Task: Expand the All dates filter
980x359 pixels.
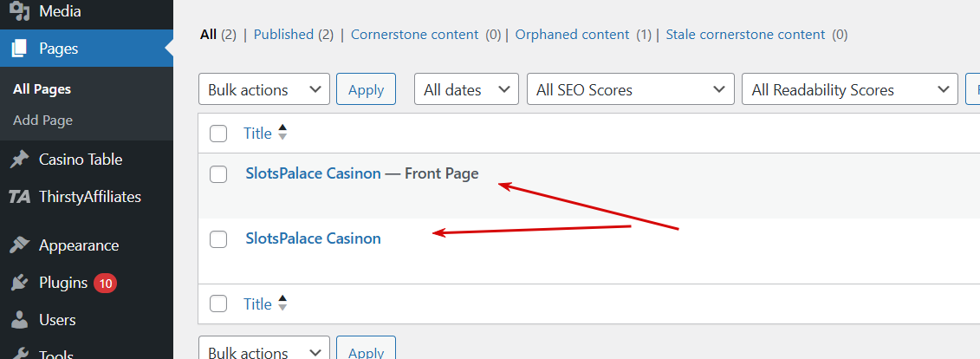Action: pos(467,90)
